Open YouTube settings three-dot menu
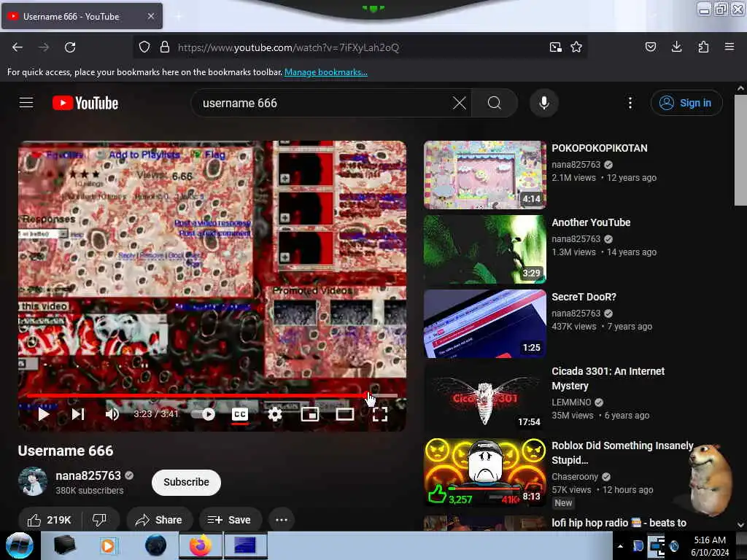 (x=630, y=103)
